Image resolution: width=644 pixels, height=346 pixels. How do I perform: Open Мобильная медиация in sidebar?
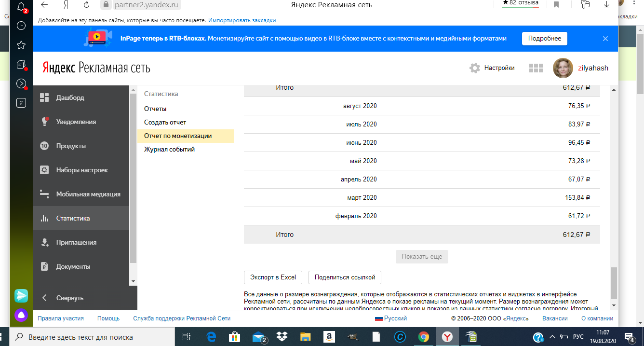pyautogui.click(x=80, y=194)
